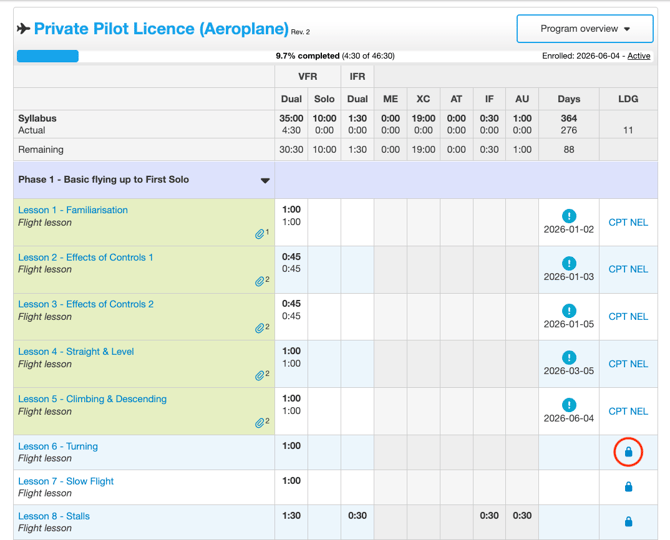Image resolution: width=670 pixels, height=540 pixels.
Task: Click the lock icon for Lesson 7 - Slow Flight
Action: (628, 487)
